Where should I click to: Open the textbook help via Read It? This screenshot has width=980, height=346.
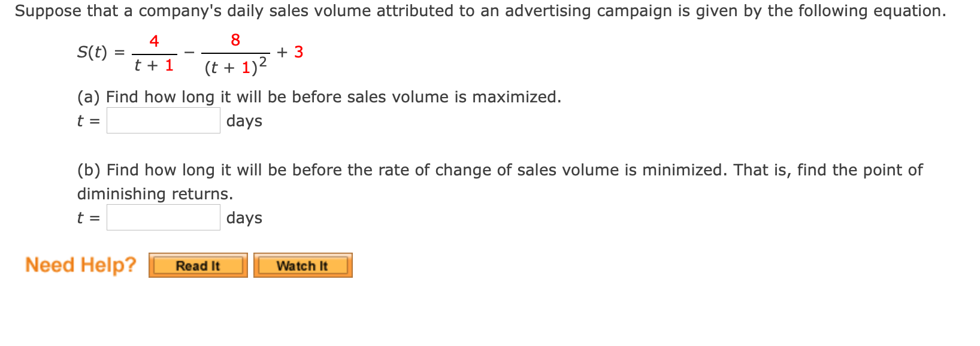click(x=197, y=265)
